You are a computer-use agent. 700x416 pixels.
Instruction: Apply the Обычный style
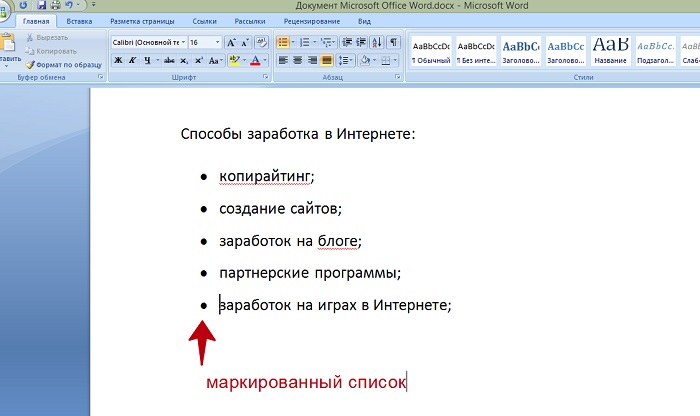[x=431, y=51]
